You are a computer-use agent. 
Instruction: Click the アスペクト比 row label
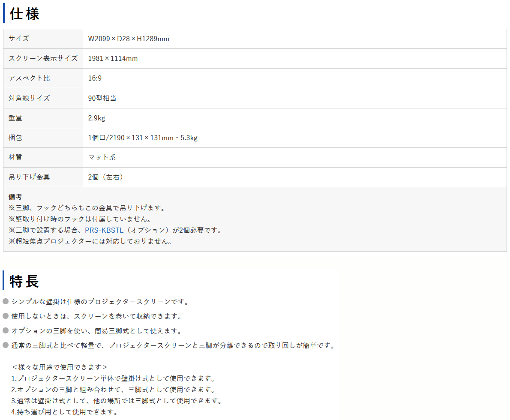coord(29,78)
